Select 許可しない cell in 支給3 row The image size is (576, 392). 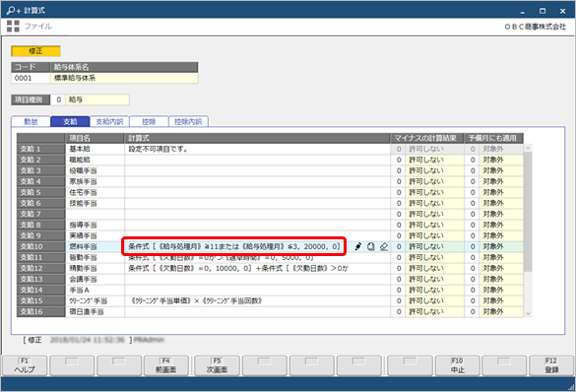point(434,170)
